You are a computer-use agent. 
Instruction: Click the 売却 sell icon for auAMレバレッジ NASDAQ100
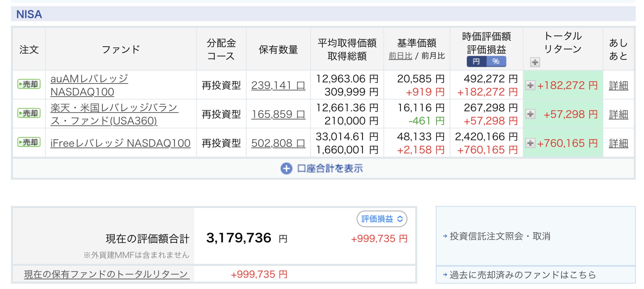click(x=29, y=84)
